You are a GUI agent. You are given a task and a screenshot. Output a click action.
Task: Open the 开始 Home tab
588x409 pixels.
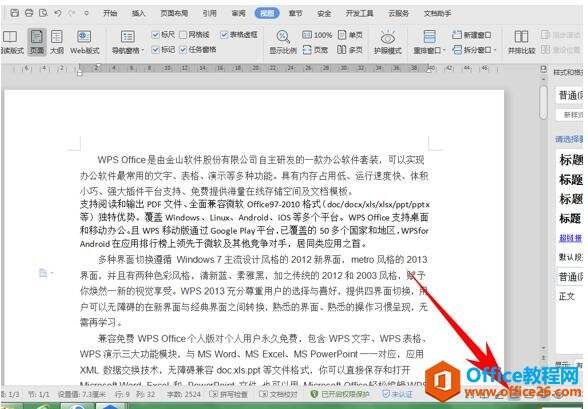(x=110, y=13)
